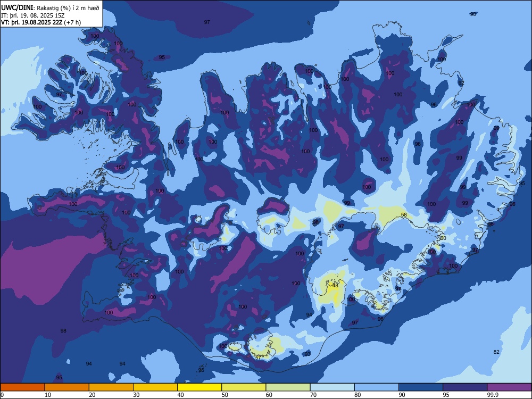Click the 'UWC/DINI: Rakastig (%) í 2 m hæð' title
The width and height of the screenshot is (532, 399).
pyautogui.click(x=50, y=8)
